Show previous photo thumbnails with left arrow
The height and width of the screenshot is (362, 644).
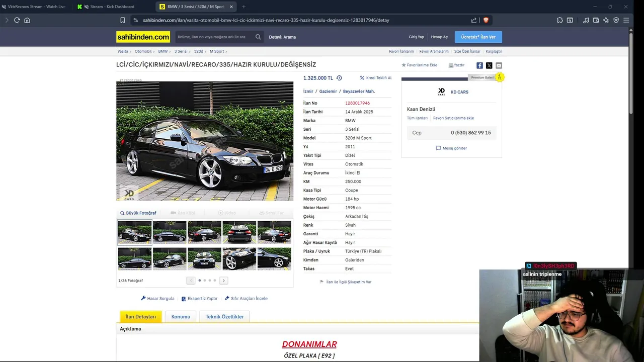coord(191,281)
